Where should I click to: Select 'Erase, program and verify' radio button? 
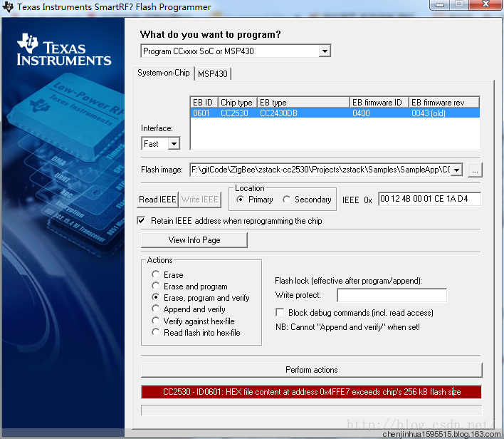click(x=156, y=297)
